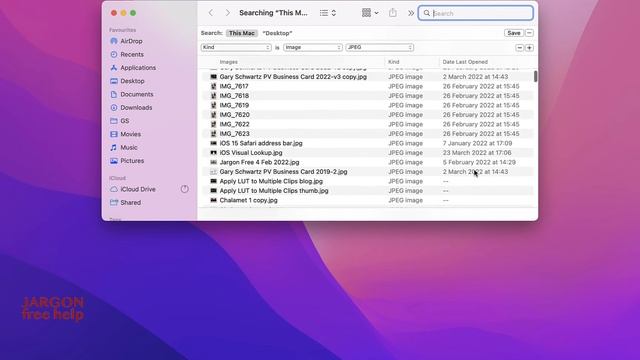This screenshot has height=360, width=640.
Task: Select Gary Schwartz PV Business Card 2019-2.jpg
Action: (367, 172)
